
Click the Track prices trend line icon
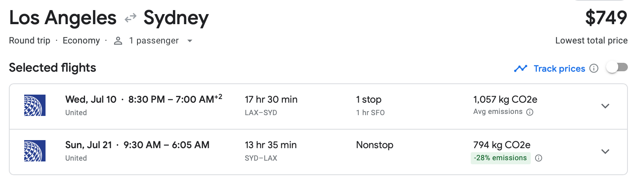pos(520,68)
